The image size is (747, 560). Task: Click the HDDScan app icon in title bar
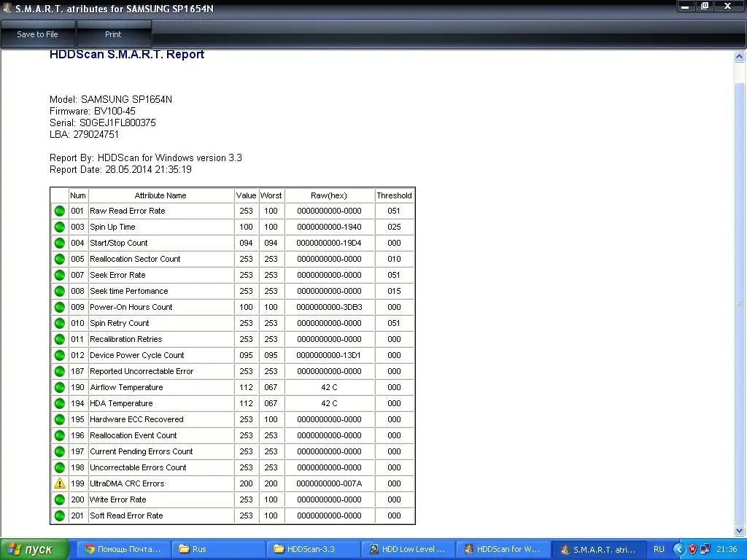point(7,7)
